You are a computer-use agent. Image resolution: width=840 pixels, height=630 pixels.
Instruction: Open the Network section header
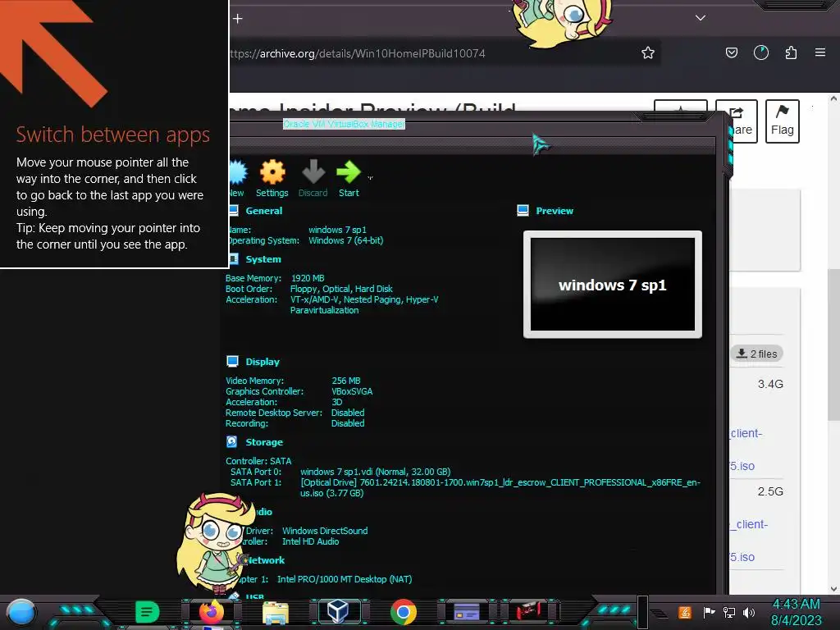[266, 560]
